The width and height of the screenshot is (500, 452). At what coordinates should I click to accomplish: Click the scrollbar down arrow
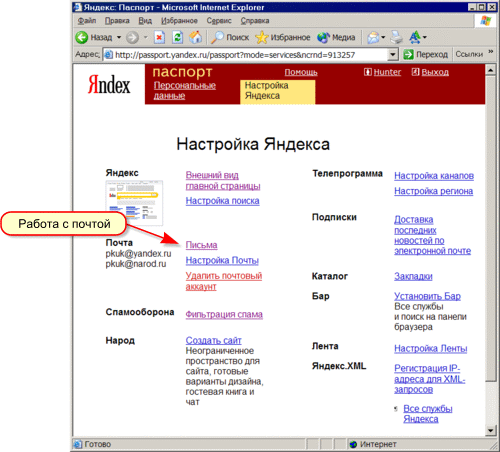[490, 430]
